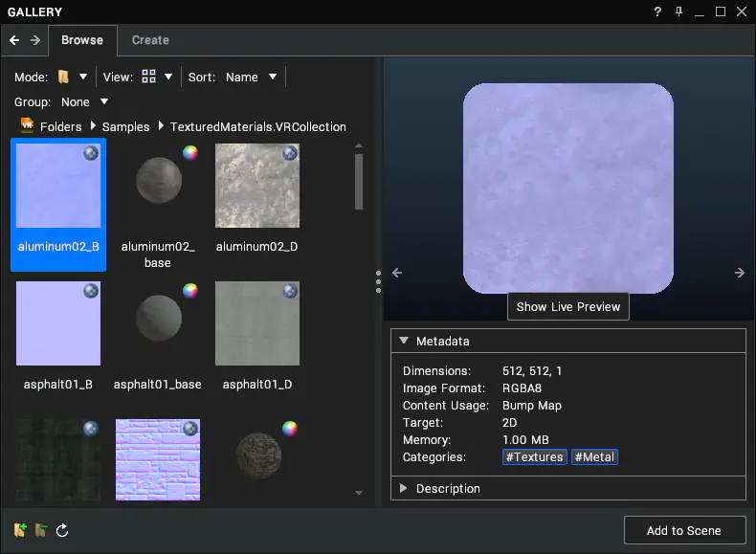The width and height of the screenshot is (756, 554).
Task: Open the Mode folder dropdown
Action: (x=73, y=77)
